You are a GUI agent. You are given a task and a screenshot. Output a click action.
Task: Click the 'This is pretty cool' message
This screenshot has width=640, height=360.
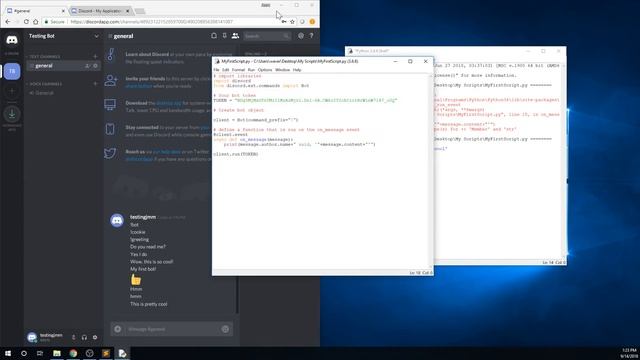tap(149, 304)
